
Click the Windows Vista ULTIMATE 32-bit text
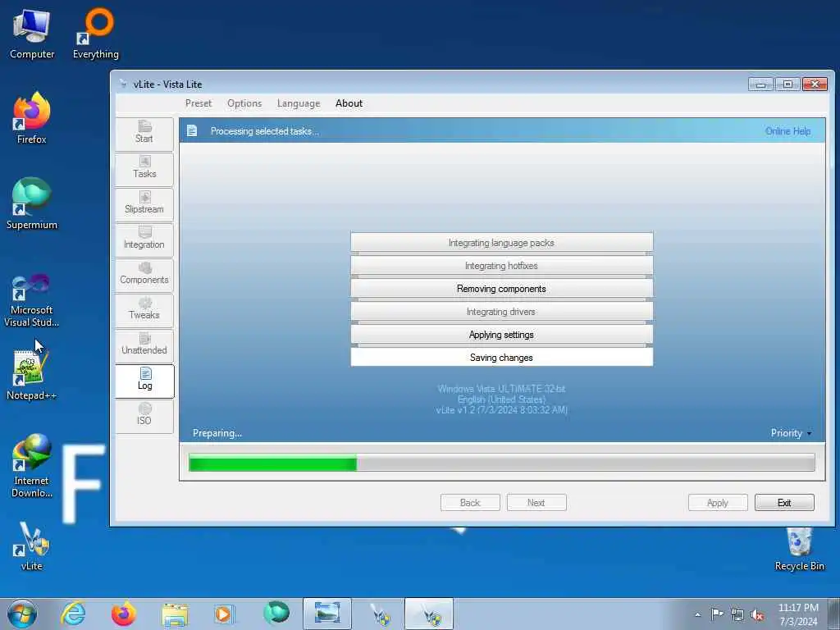[501, 389]
